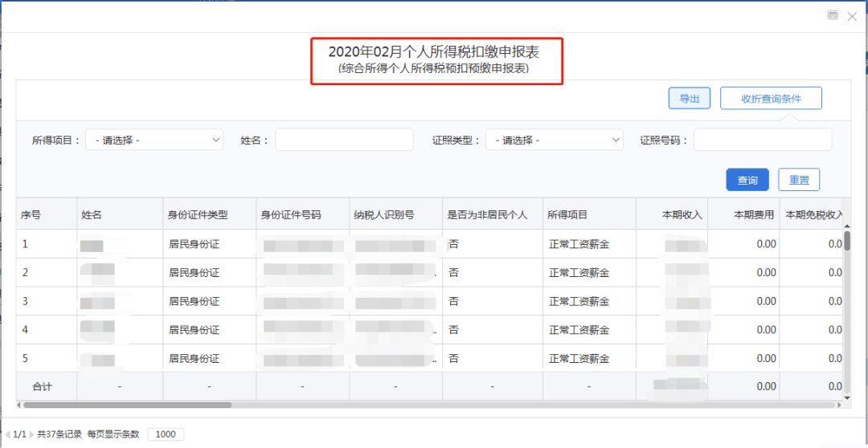Click the horizontal scrollbar thumb
The image size is (868, 448).
127,405
